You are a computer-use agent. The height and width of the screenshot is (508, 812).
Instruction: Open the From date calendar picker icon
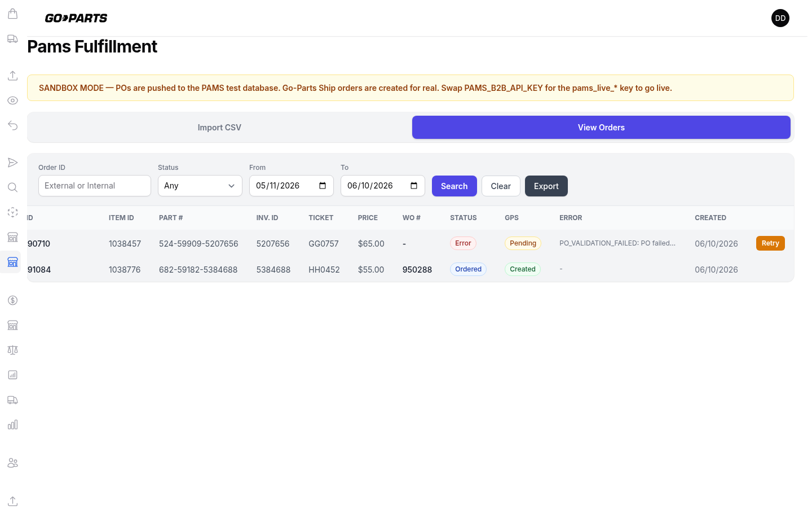[x=323, y=186]
